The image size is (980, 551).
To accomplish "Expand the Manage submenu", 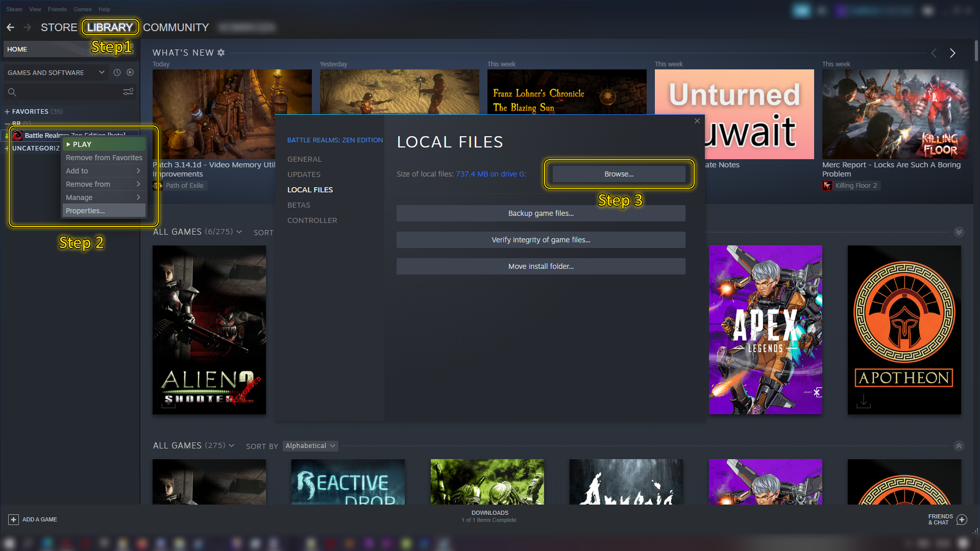I will (104, 197).
